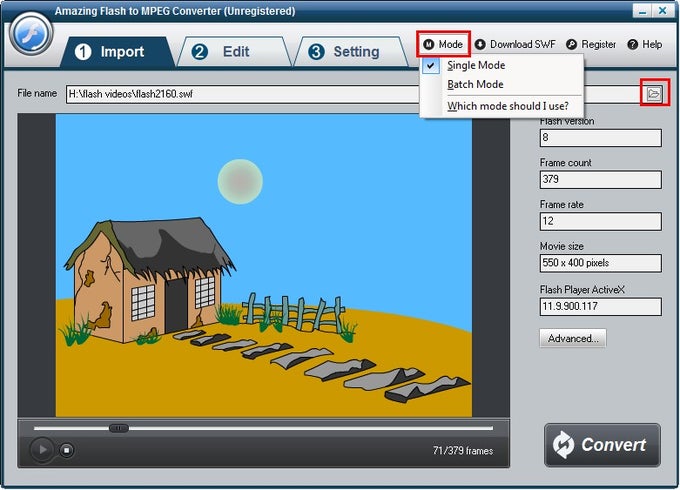Image resolution: width=680 pixels, height=490 pixels.
Task: Close the converter window
Action: (663, 10)
